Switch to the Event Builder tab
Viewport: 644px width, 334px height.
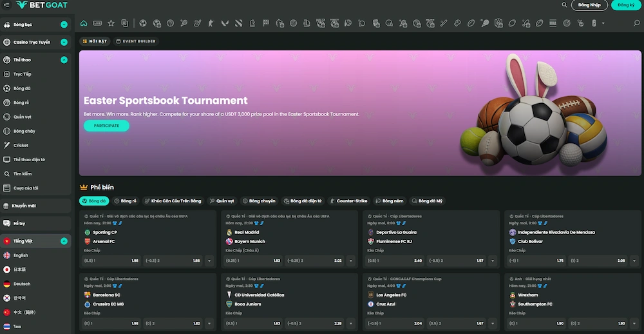pyautogui.click(x=136, y=41)
